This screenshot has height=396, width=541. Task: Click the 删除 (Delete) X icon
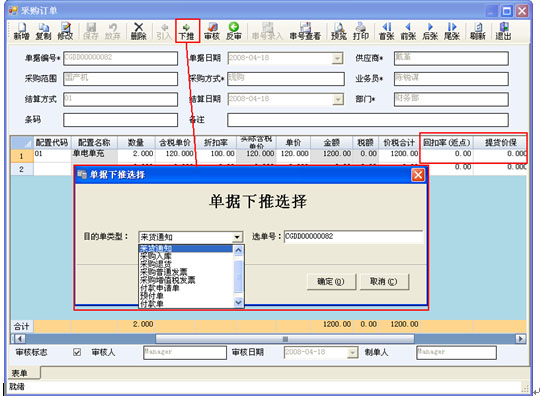pos(138,31)
